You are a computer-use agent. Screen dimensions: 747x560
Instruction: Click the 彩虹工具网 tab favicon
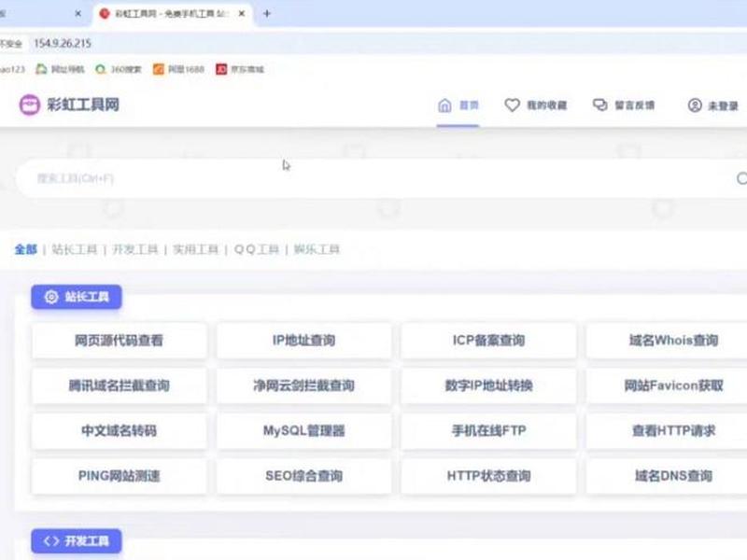pyautogui.click(x=105, y=14)
